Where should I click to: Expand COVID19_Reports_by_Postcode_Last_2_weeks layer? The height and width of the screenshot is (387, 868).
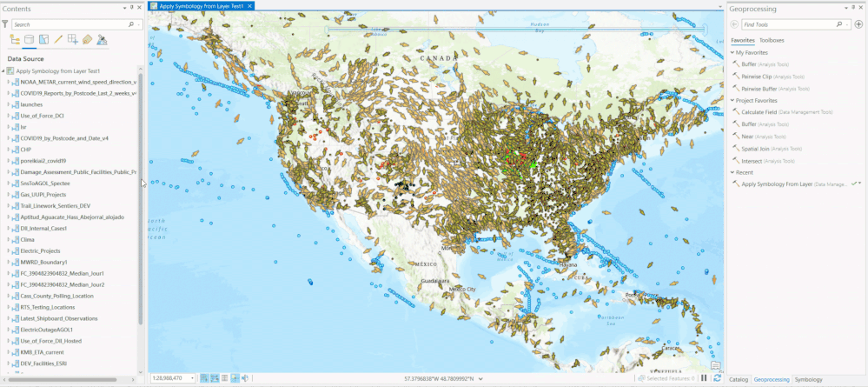[9, 93]
